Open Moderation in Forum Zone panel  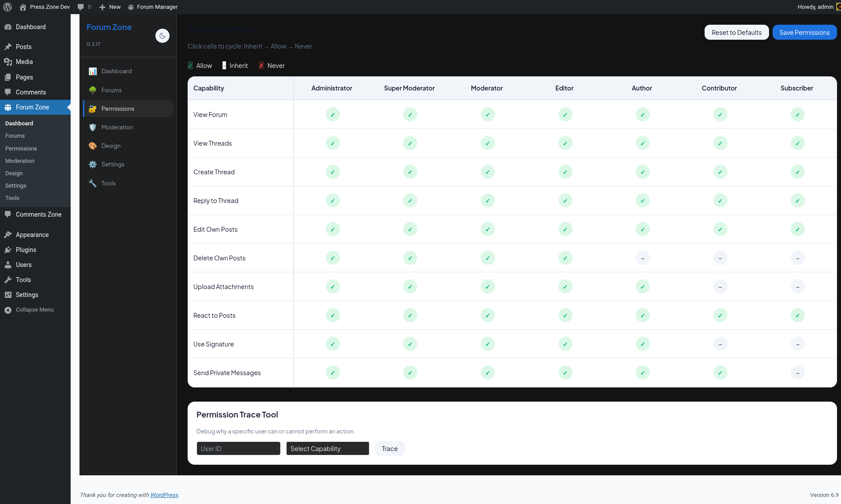128,127
